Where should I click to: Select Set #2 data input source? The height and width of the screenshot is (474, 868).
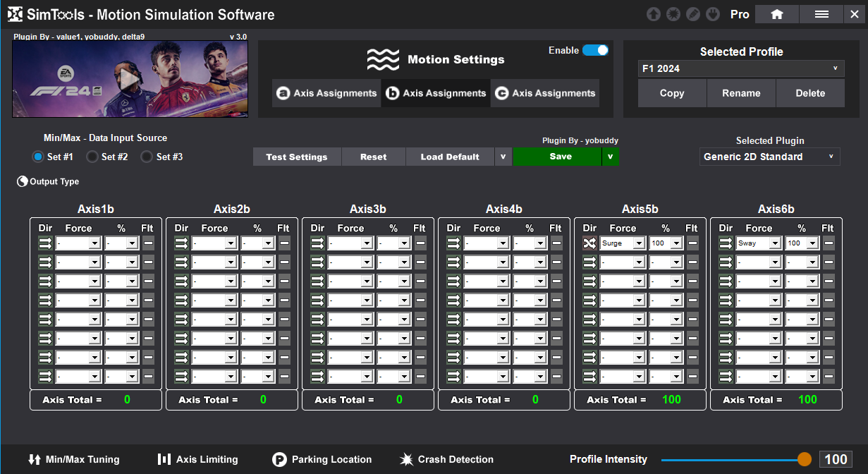tap(92, 157)
